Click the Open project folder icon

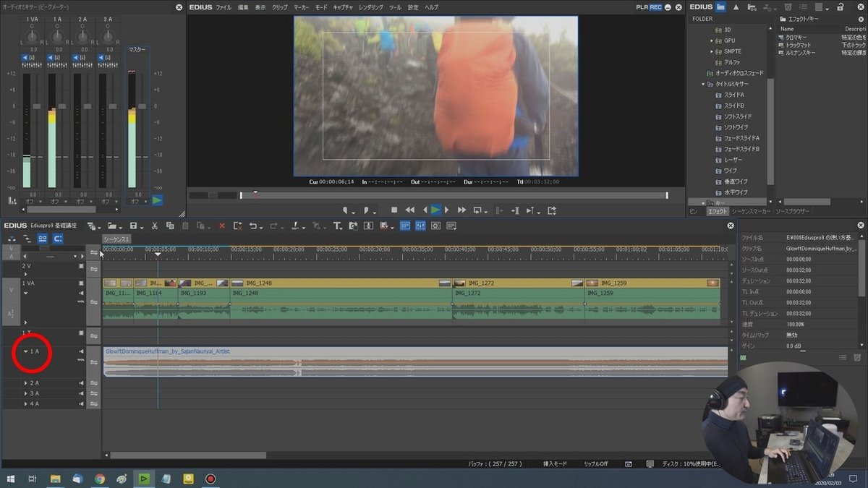click(x=113, y=226)
